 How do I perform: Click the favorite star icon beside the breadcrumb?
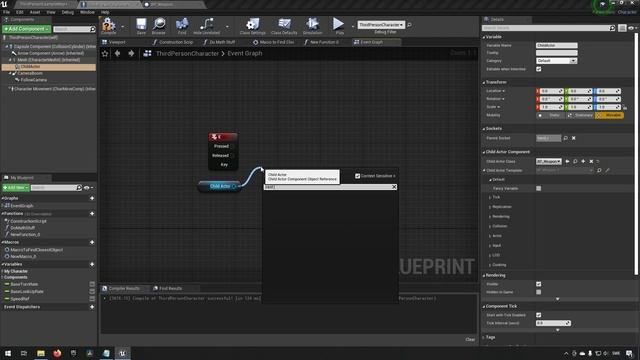[x=105, y=53]
